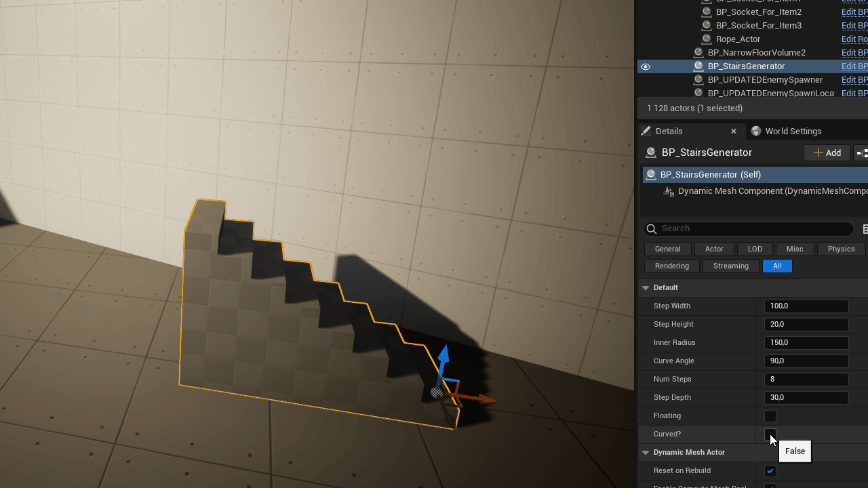Collapse the Dynamic Mesh Actor section
868x488 pixels.
click(646, 453)
